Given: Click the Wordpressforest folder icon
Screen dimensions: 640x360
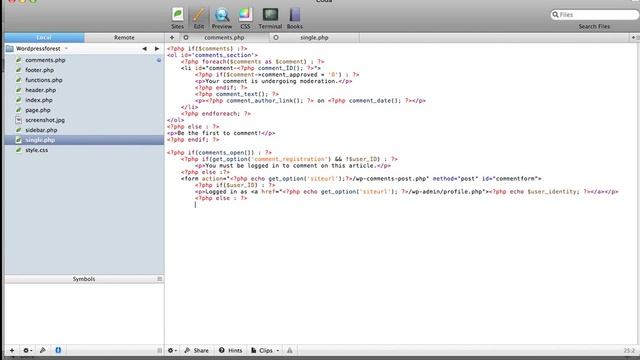Looking at the screenshot, I should [x=10, y=49].
